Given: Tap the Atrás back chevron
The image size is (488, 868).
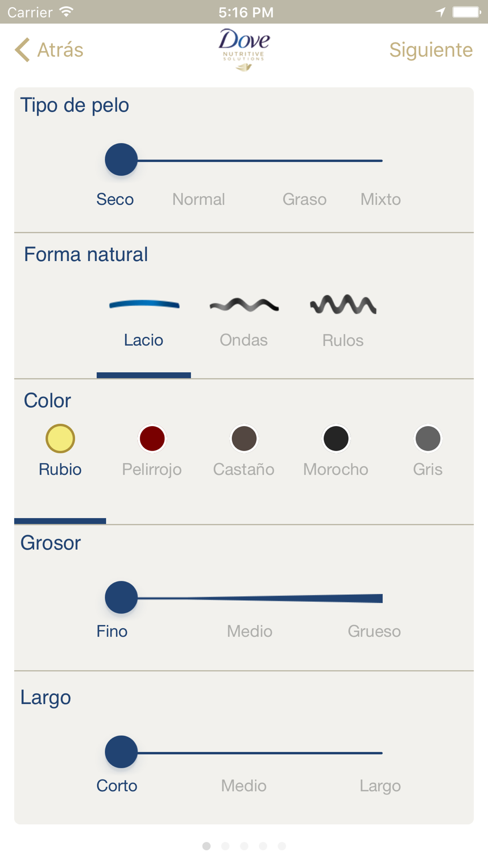Looking at the screenshot, I should tap(22, 50).
